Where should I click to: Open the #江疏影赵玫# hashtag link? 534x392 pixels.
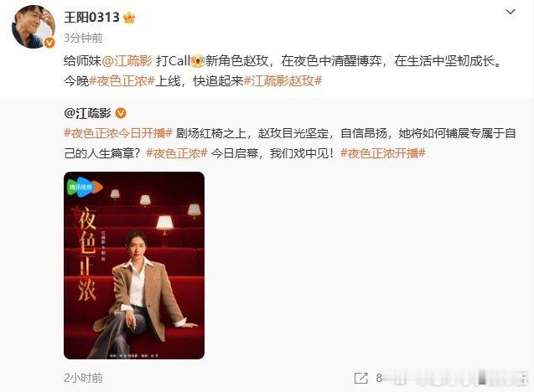pos(283,81)
